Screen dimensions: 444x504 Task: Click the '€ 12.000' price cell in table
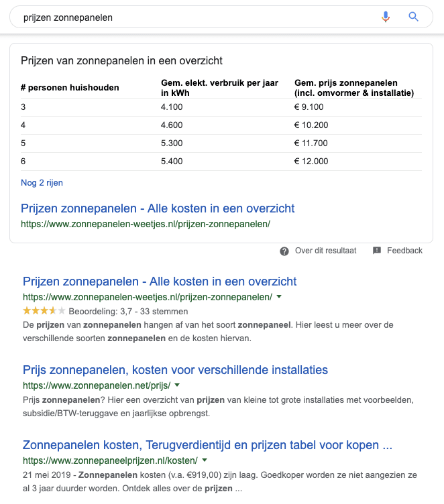[x=311, y=161]
